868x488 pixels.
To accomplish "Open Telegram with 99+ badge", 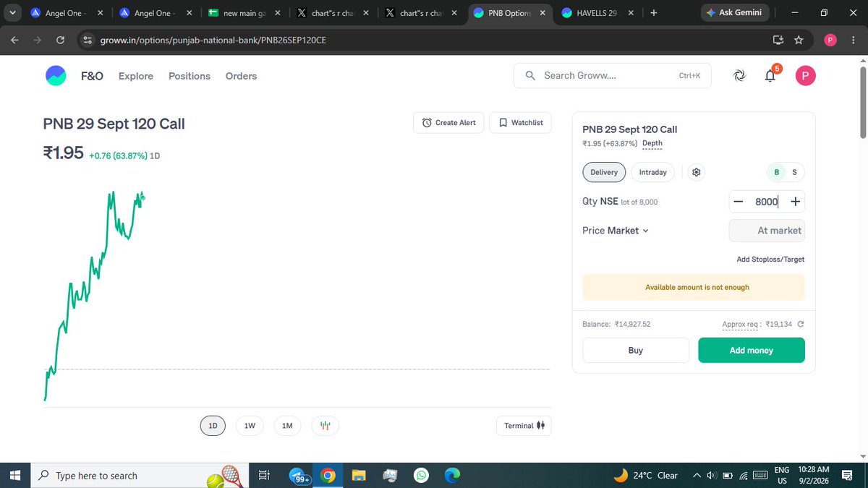I will (x=299, y=476).
